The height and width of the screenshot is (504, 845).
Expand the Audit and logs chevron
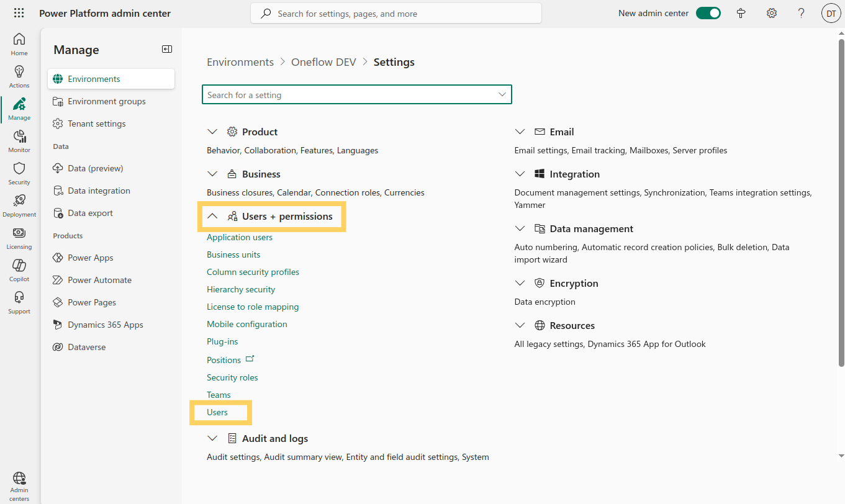tap(212, 438)
